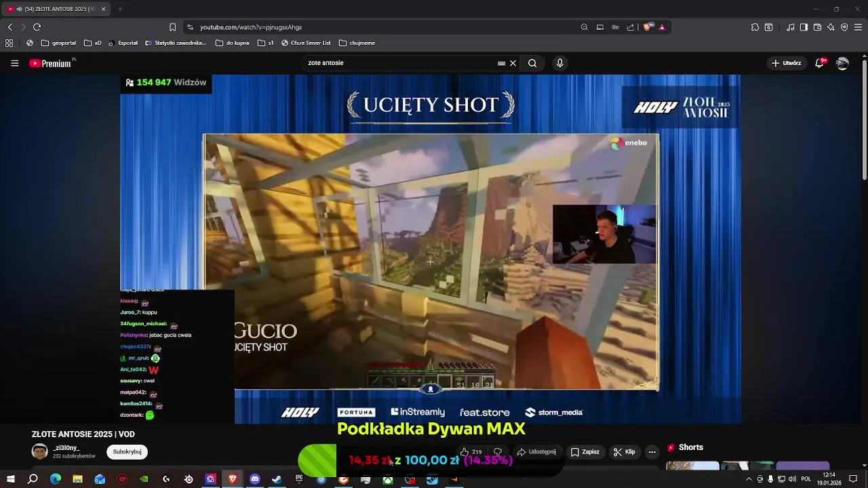Open the taskbar volume speaker icon
The image size is (868, 488).
[793, 479]
